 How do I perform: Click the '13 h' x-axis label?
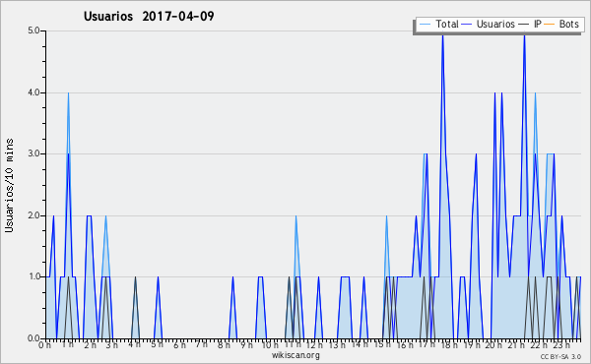click(x=337, y=344)
